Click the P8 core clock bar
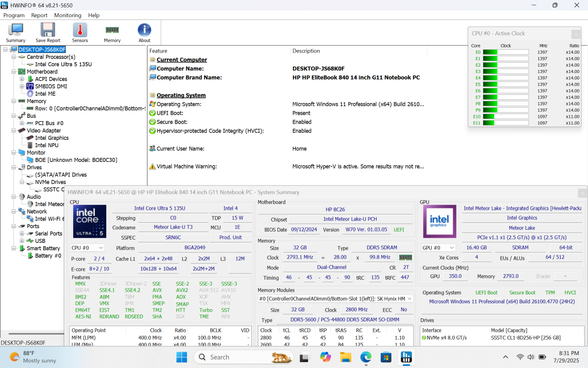Image resolution: width=588 pixels, height=368 pixels. pos(506,104)
